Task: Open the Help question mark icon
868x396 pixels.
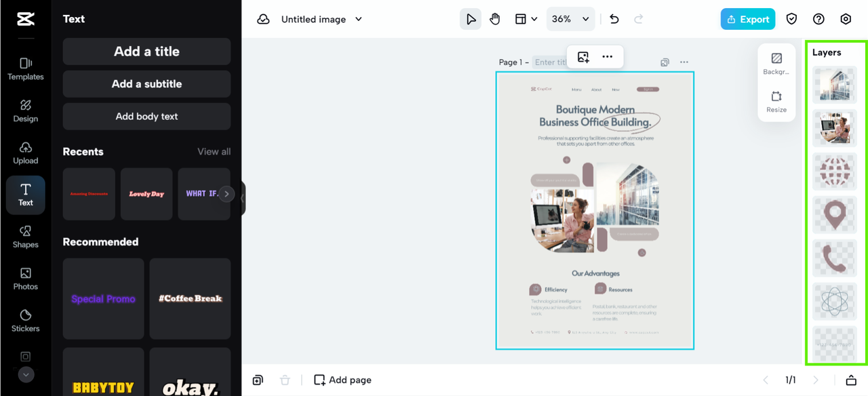Action: coord(818,19)
